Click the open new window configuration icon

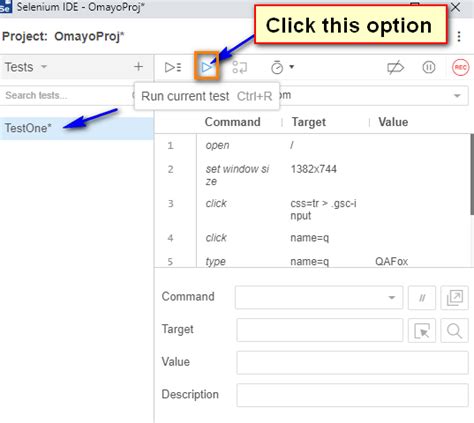tap(454, 298)
